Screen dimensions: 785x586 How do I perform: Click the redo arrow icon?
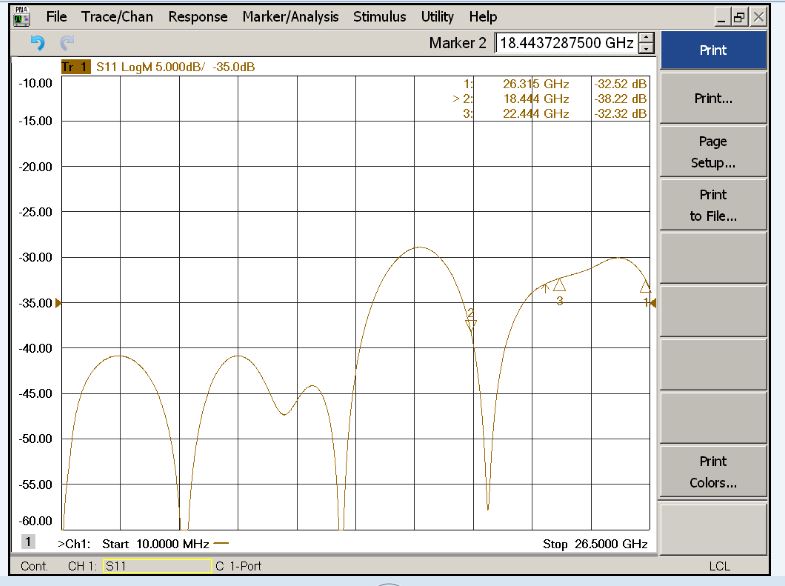pyautogui.click(x=67, y=43)
